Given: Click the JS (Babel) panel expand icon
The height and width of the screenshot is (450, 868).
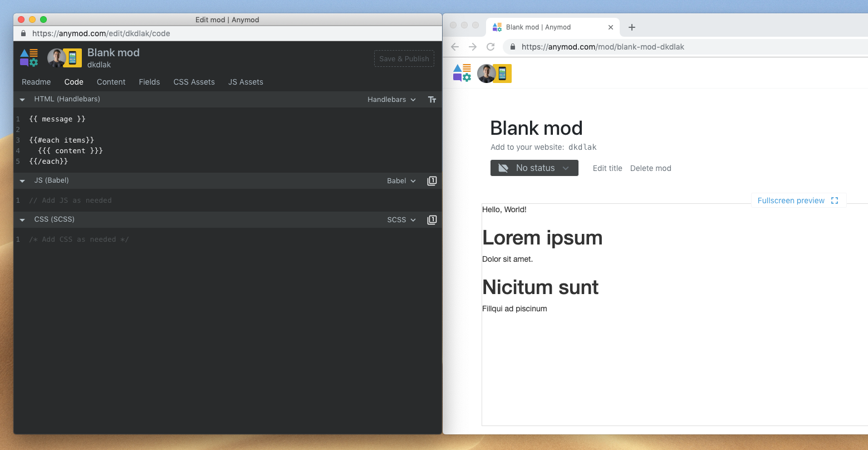Looking at the screenshot, I should click(432, 181).
